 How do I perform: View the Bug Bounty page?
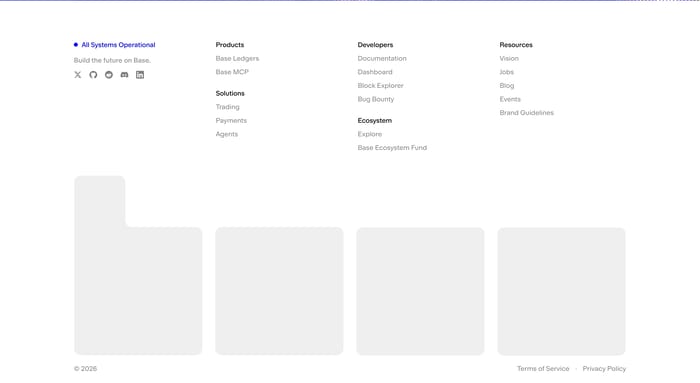(x=376, y=99)
